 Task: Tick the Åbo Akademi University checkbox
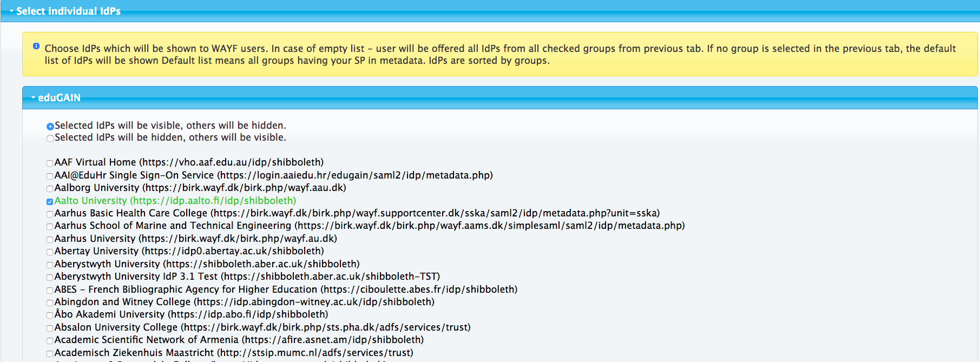[50, 315]
